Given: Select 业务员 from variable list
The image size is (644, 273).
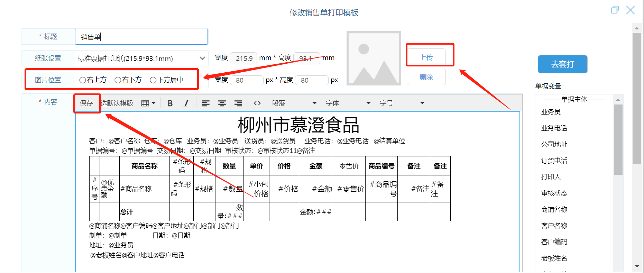Looking at the screenshot, I should click(551, 112).
